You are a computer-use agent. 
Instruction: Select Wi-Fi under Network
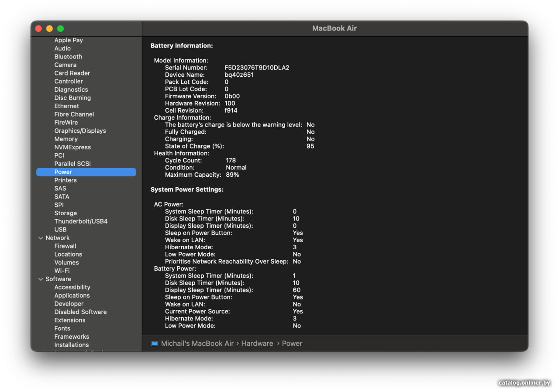[x=62, y=271]
